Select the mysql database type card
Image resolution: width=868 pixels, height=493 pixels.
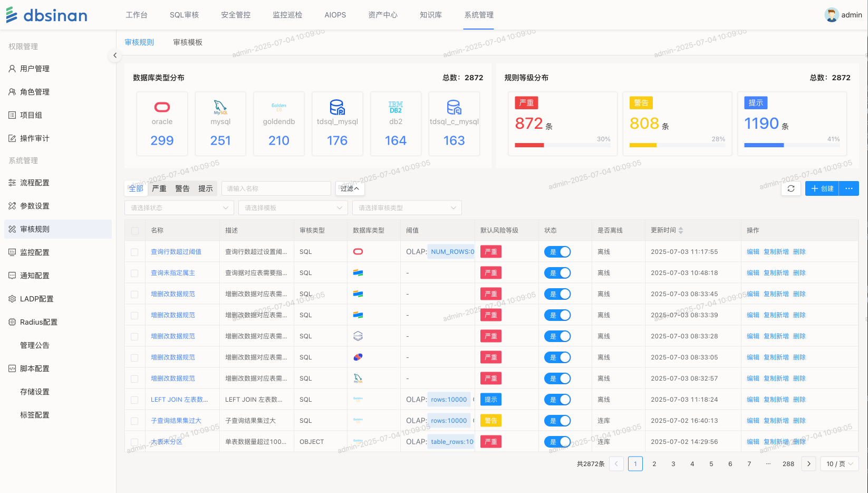pyautogui.click(x=220, y=124)
